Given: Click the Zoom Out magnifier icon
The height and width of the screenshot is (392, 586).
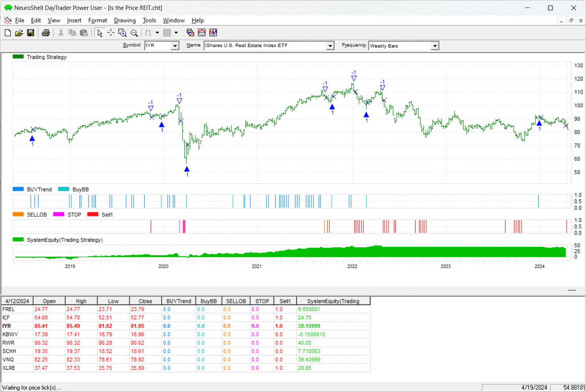Looking at the screenshot, I should (x=134, y=33).
